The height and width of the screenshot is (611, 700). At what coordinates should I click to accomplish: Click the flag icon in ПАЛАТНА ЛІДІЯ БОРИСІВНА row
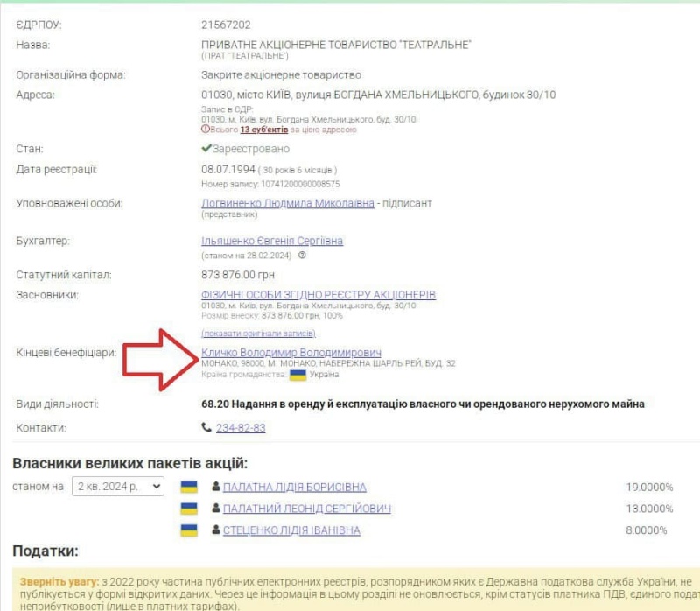click(188, 487)
